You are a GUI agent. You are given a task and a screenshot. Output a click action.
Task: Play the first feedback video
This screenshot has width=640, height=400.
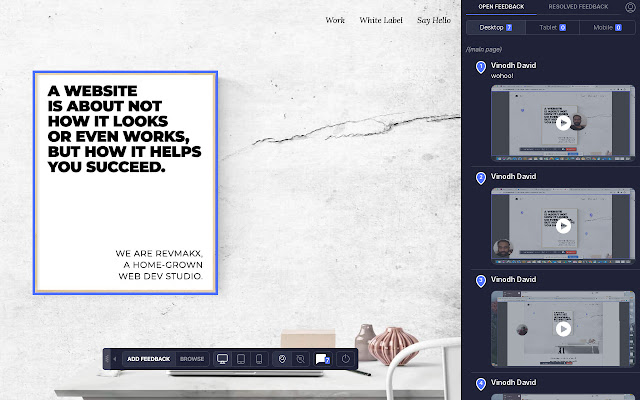(563, 123)
